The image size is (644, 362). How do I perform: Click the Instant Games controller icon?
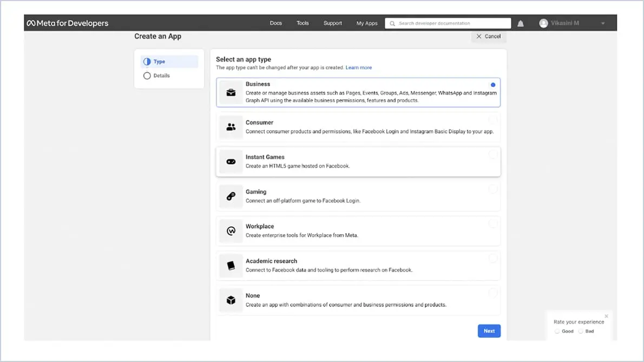tap(231, 161)
